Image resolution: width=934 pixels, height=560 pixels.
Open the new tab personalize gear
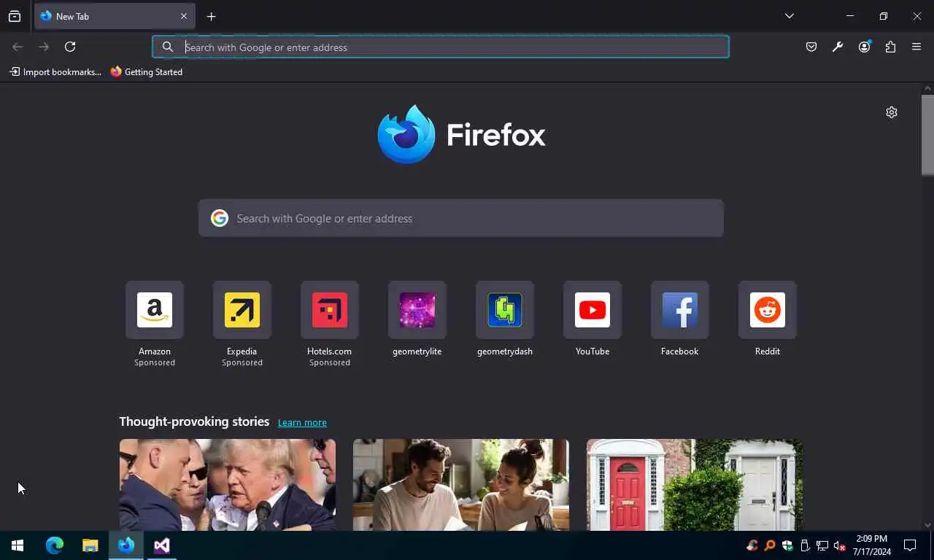[892, 112]
